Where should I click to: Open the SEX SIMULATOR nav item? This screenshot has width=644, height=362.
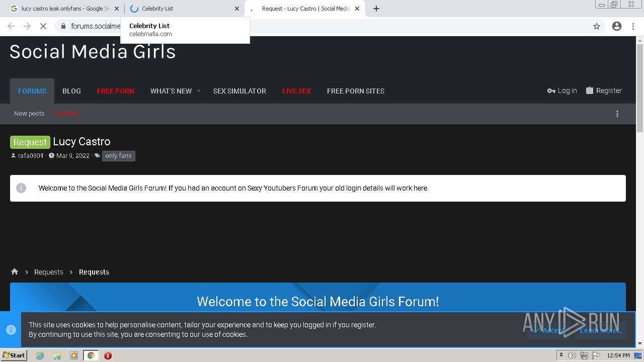pyautogui.click(x=239, y=91)
